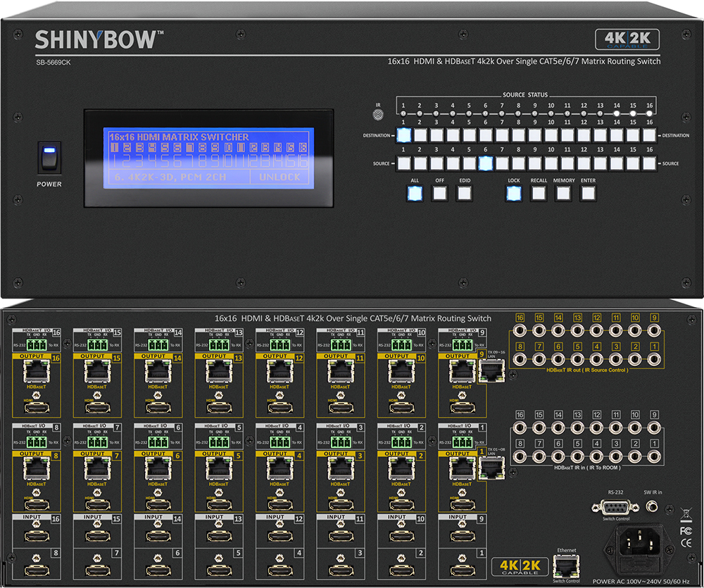
Task: Click the "HDBaseT IR out ( IR Source Control )" label
Action: point(587,370)
